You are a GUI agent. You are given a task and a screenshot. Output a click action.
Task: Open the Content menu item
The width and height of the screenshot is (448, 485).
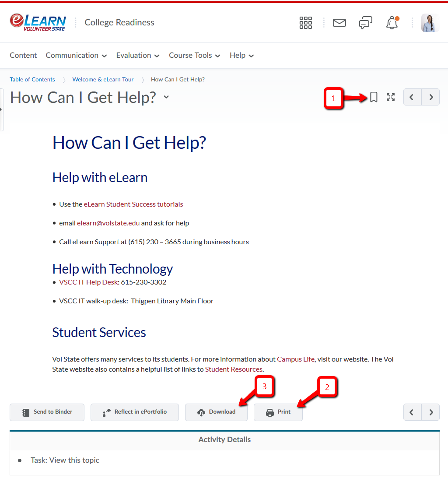(x=23, y=56)
